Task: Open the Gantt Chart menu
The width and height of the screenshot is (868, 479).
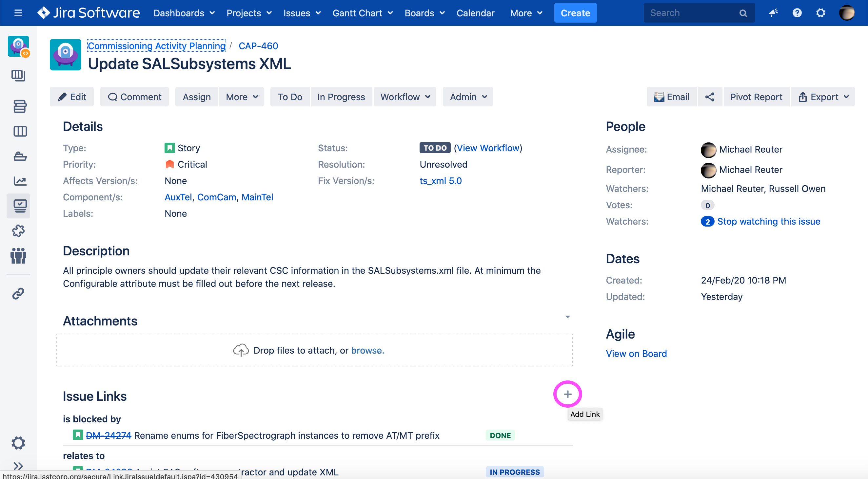Action: [363, 13]
